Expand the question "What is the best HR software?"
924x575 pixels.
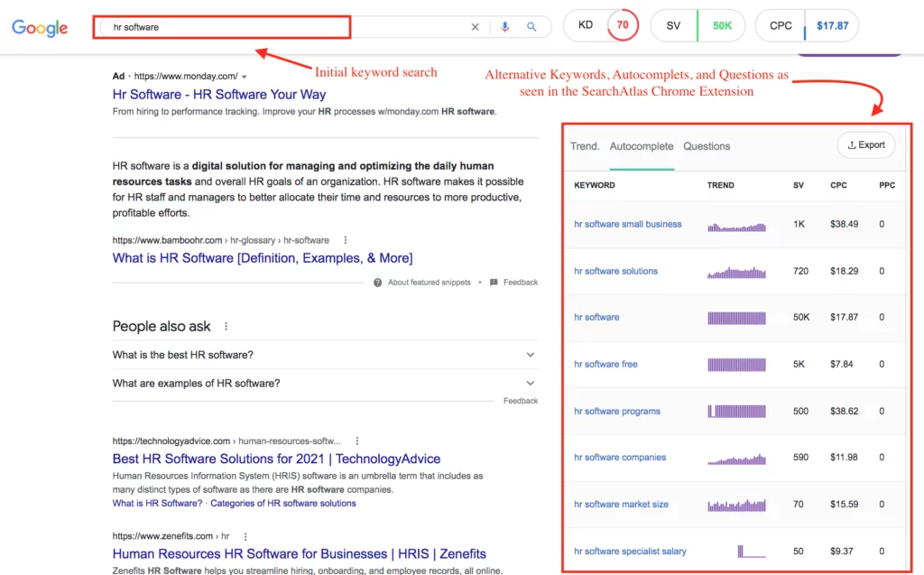[x=530, y=355]
